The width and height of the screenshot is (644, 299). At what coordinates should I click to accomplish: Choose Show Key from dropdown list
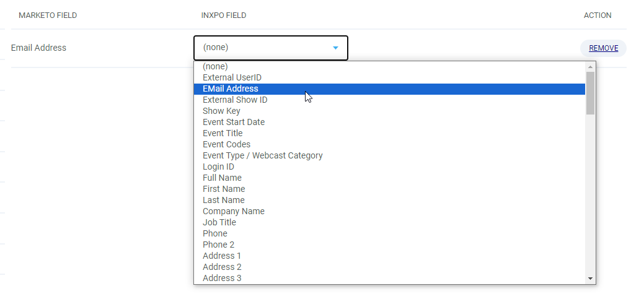(x=389, y=111)
